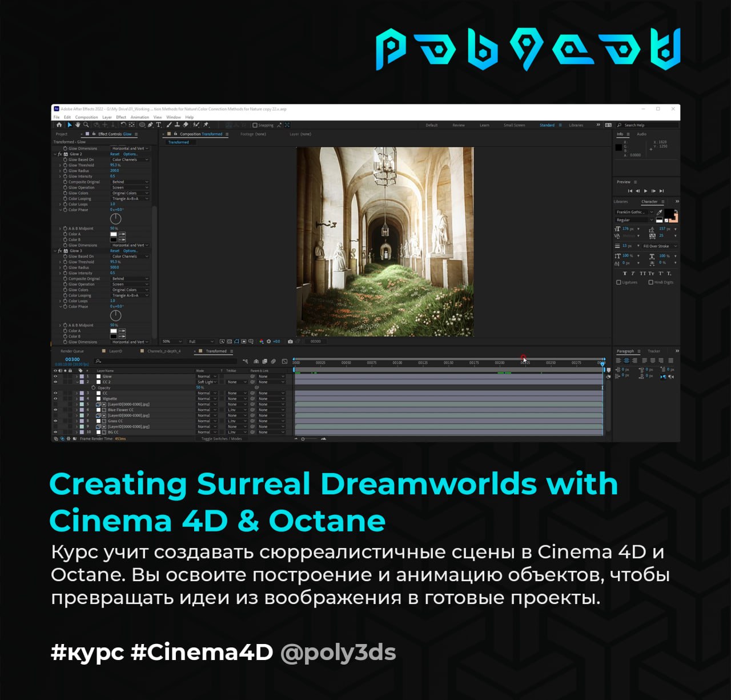Click stopwatch next to Glow Threshold in Glow 2
The height and width of the screenshot is (700, 731).
65,165
